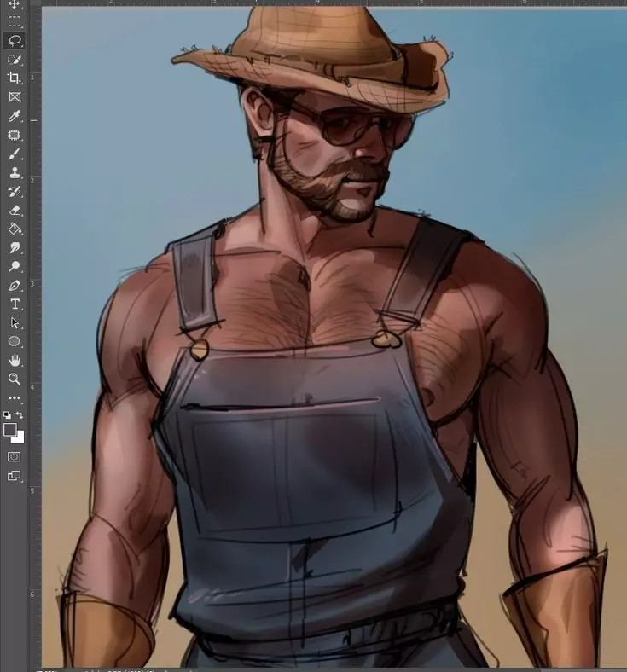Choose the Horizontal Type tool

[15, 304]
